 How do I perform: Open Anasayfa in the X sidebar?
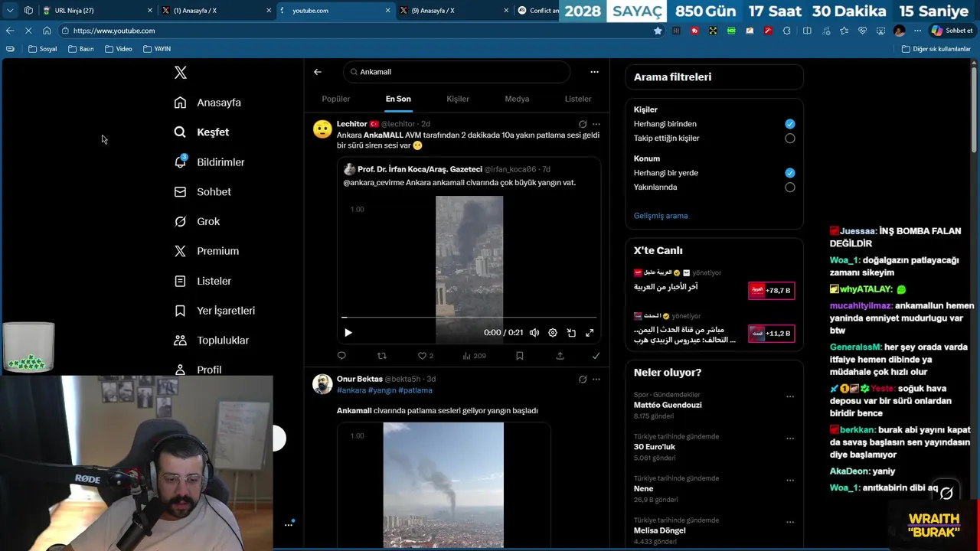click(207, 103)
